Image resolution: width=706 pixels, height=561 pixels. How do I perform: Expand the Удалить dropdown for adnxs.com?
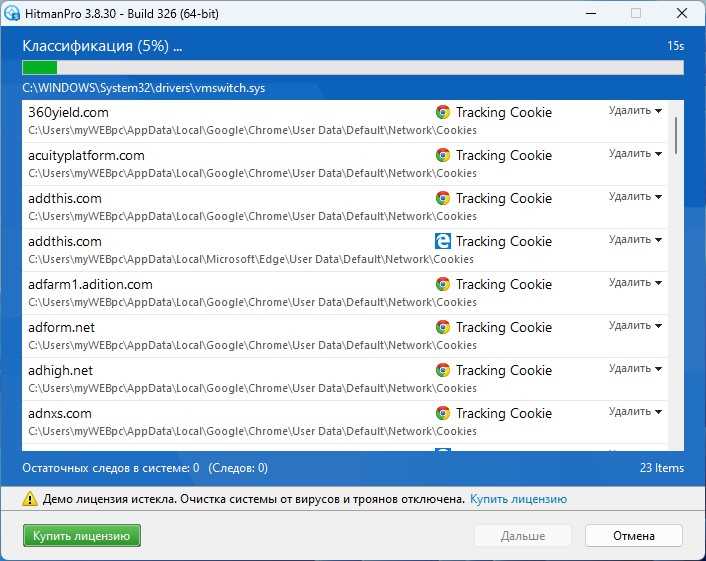pos(635,412)
